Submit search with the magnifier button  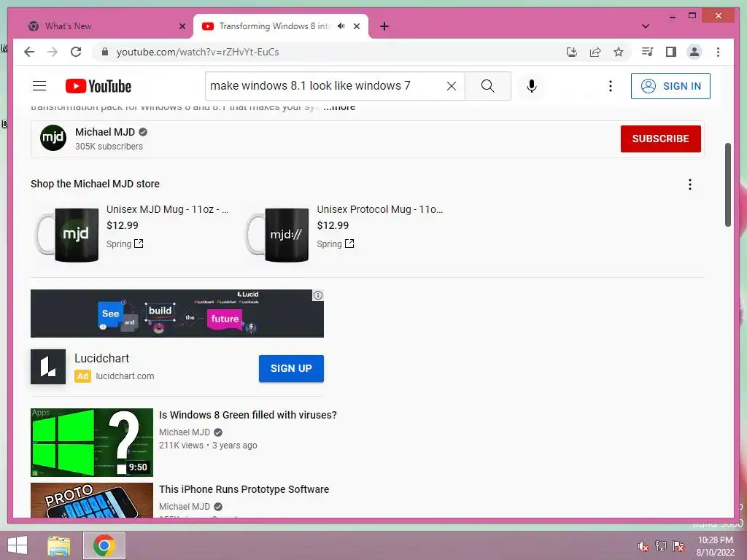coord(488,86)
